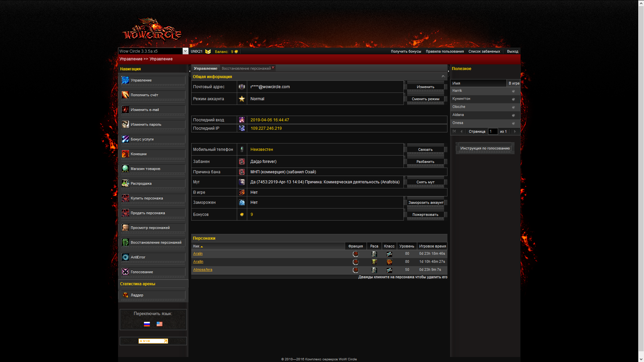
Task: Click the Магазин товаров globe icon
Action: 125,169
